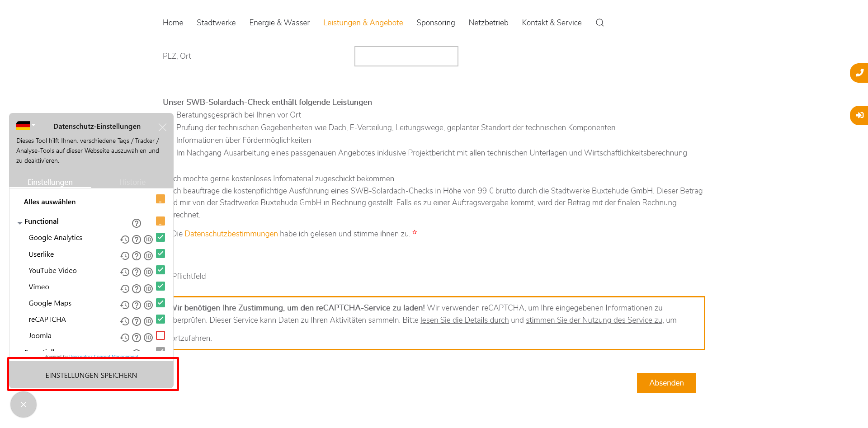Open the Sponsoring menu item
This screenshot has height=428, width=868.
436,23
